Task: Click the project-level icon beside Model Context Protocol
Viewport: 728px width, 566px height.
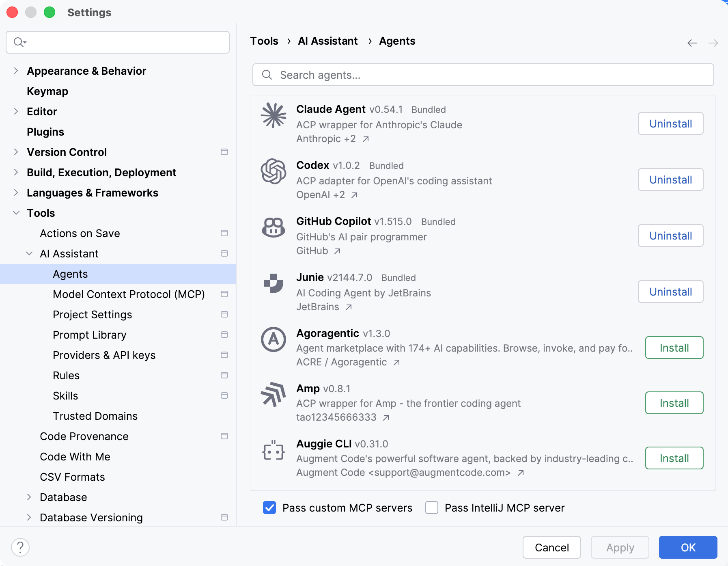Action: [224, 294]
